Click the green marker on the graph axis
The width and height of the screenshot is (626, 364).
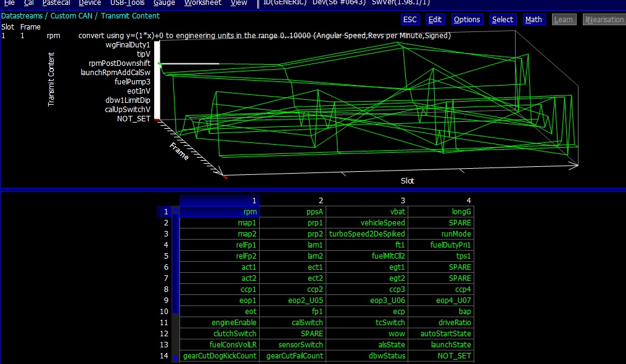point(160,63)
